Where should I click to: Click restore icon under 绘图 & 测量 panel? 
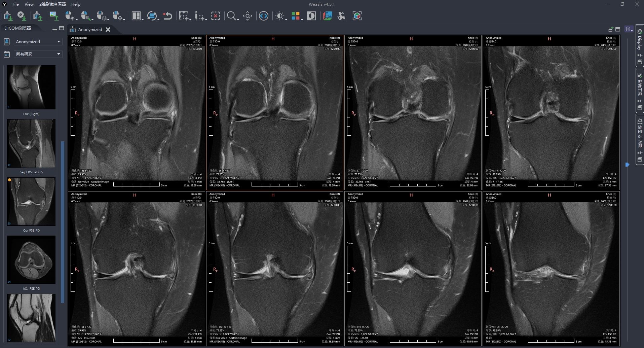[640, 160]
